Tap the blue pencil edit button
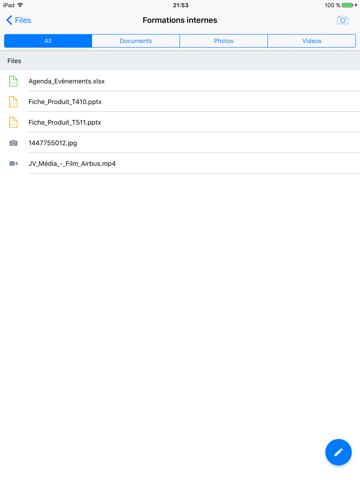The height and width of the screenshot is (480, 360). pos(338,452)
